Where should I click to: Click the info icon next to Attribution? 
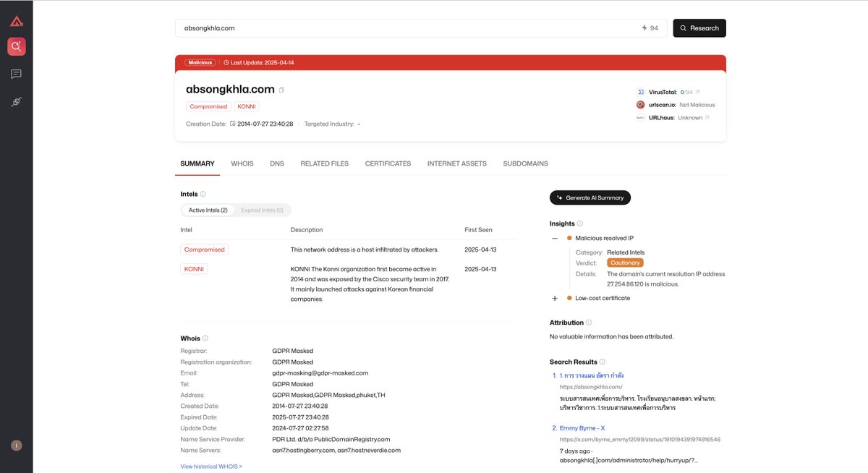589,323
